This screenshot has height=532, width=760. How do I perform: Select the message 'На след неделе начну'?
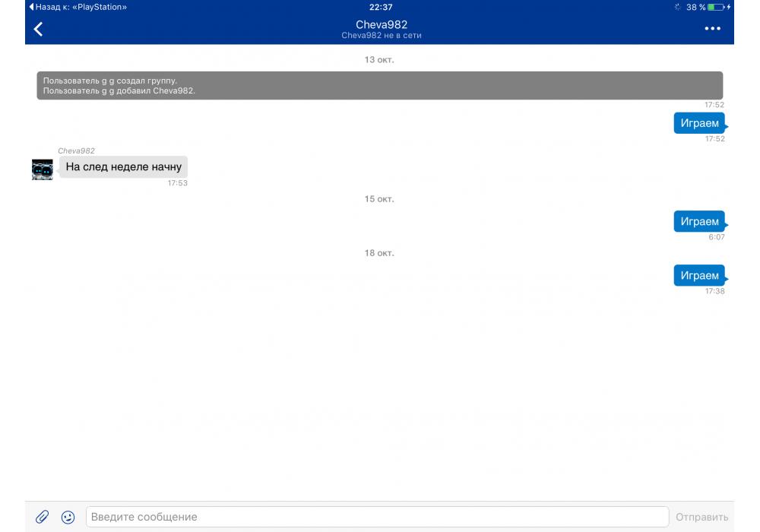123,167
